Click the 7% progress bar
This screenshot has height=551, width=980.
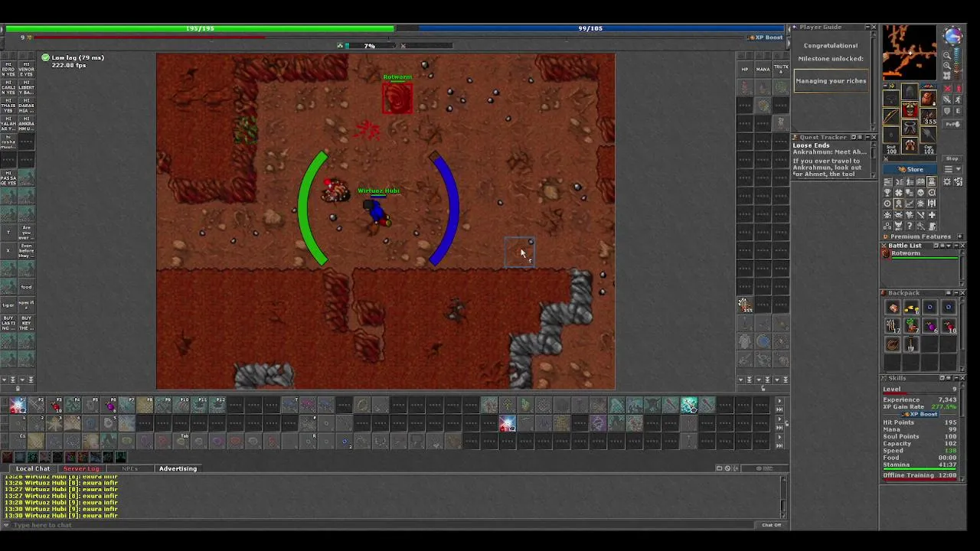click(x=371, y=46)
